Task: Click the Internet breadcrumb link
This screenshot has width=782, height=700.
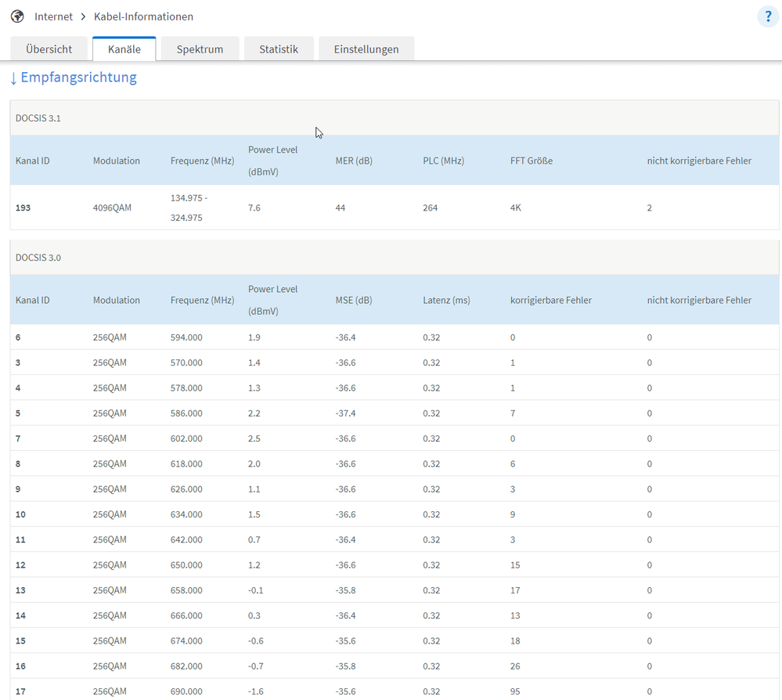Action: [53, 16]
